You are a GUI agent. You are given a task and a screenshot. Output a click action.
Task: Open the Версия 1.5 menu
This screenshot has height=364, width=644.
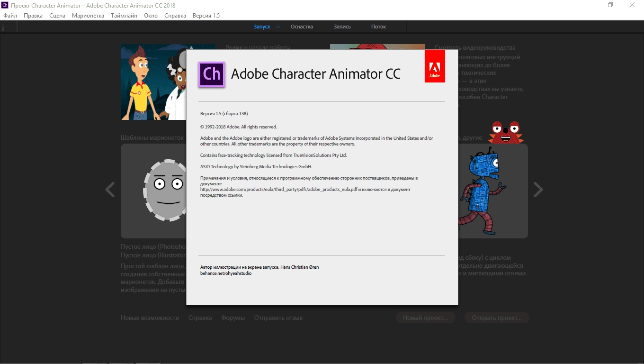click(x=206, y=16)
